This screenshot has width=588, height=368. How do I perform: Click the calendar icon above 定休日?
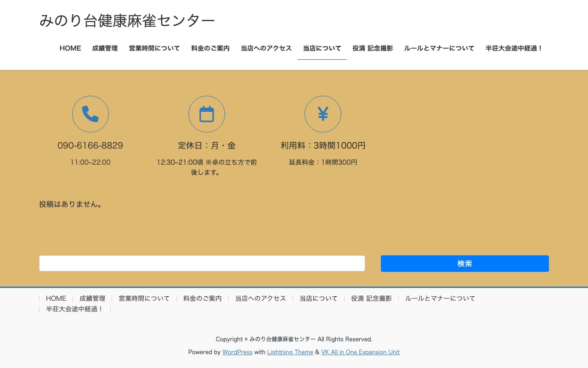(207, 114)
